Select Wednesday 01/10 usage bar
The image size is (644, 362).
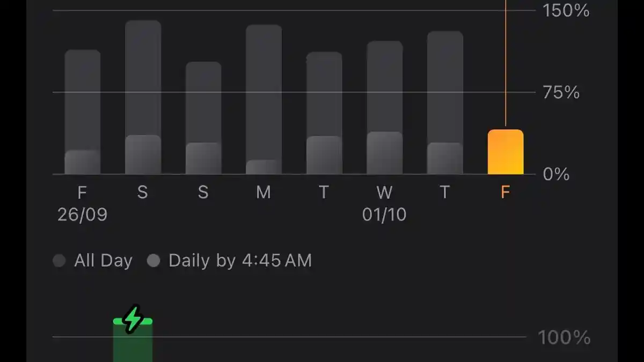pos(384,108)
